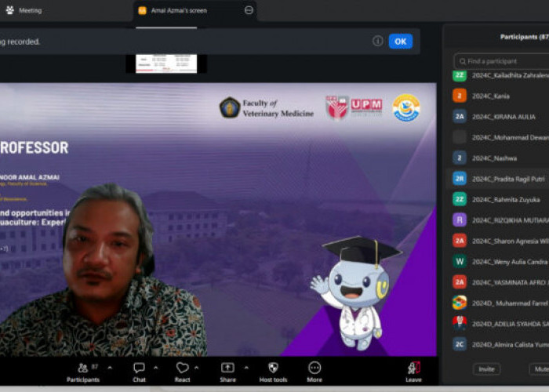
Task: Click 2C avatar of 2024D_Almira Calista
Action: pos(460,344)
